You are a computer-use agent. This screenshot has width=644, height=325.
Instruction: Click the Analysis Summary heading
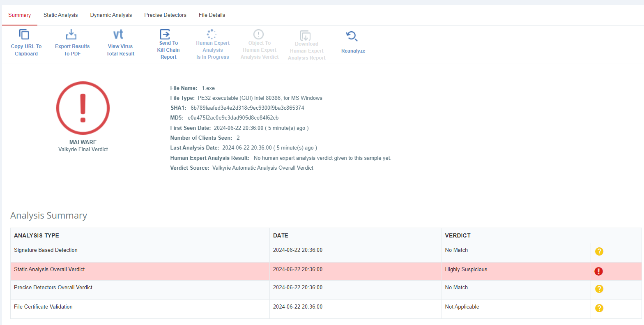coord(49,216)
